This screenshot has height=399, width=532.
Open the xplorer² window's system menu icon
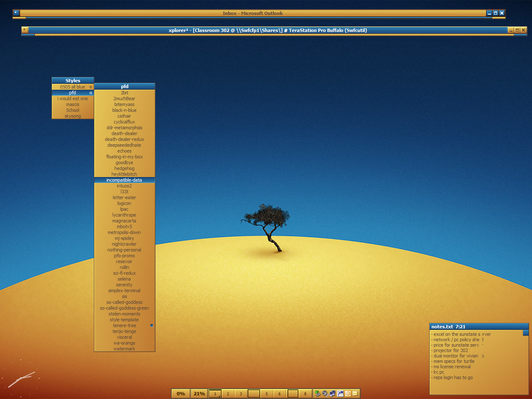tap(25, 30)
